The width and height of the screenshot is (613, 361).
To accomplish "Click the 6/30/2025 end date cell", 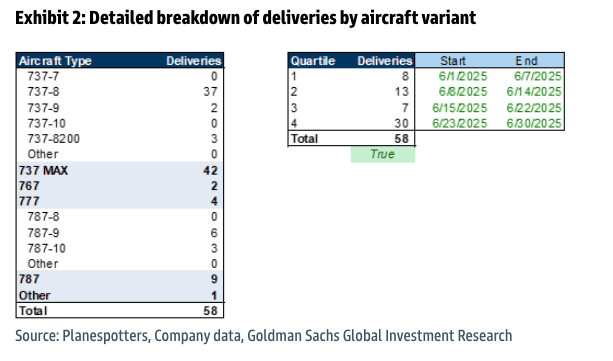I will click(534, 124).
